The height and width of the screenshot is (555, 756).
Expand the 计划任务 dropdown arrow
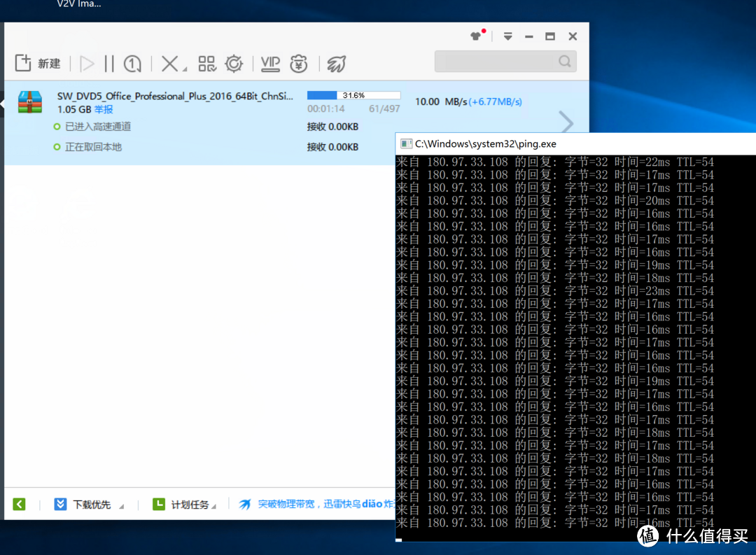(x=213, y=506)
